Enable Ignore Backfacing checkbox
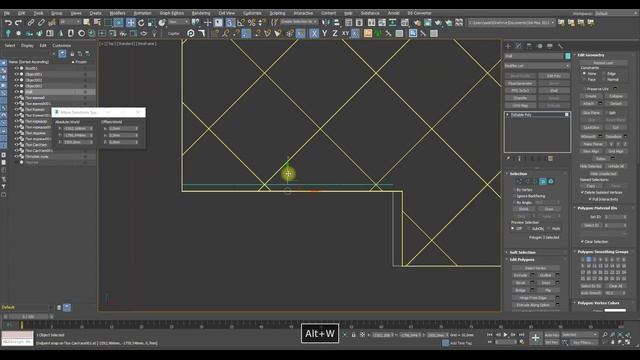The image size is (640, 360). click(514, 196)
